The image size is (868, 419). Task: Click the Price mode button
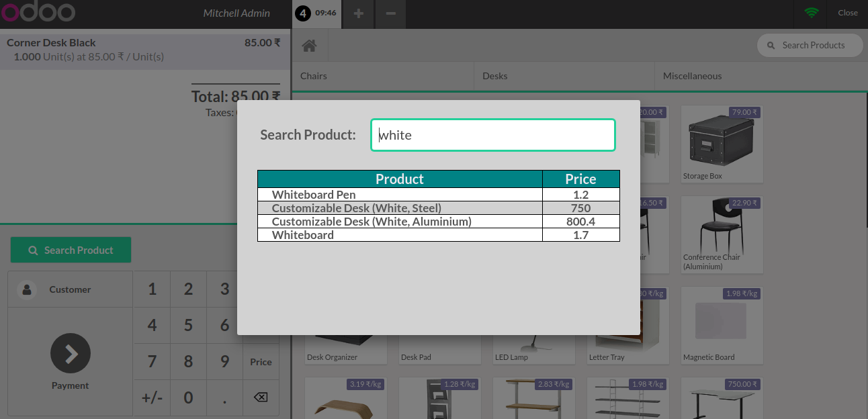pyautogui.click(x=261, y=362)
